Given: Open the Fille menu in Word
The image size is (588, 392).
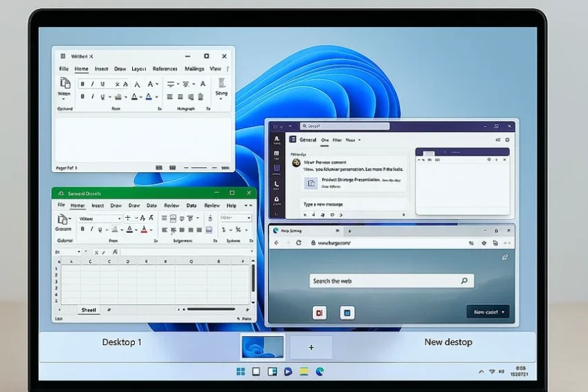Looking at the screenshot, I should click(x=64, y=69).
